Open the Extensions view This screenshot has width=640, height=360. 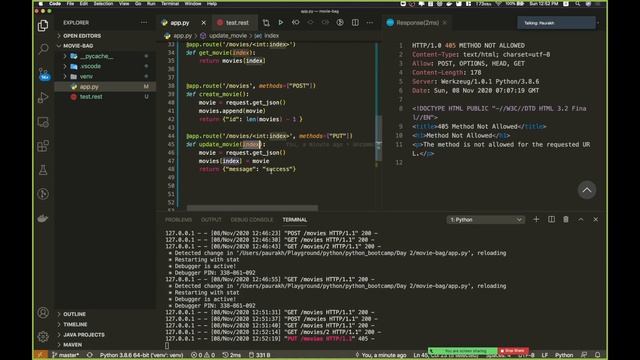point(43,146)
